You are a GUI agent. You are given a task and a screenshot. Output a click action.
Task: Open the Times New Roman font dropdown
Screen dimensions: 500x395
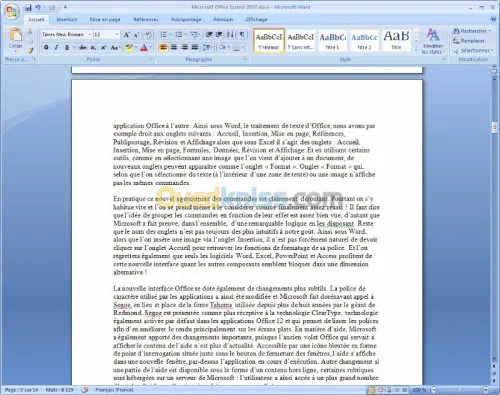coord(90,35)
